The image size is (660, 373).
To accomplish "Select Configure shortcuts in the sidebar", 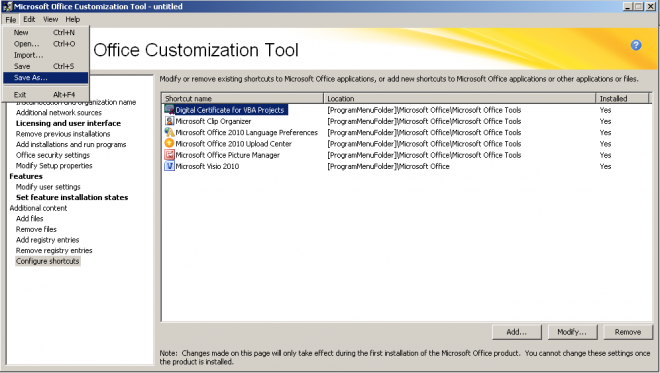I will click(x=48, y=261).
